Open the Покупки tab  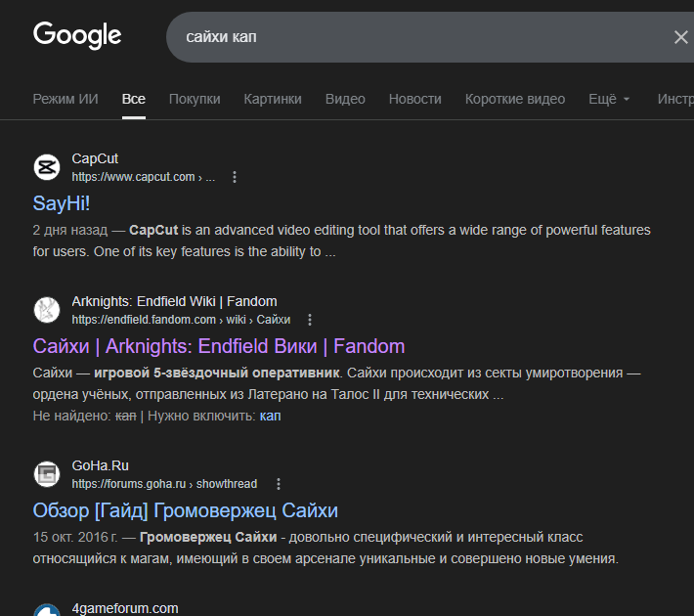(195, 99)
